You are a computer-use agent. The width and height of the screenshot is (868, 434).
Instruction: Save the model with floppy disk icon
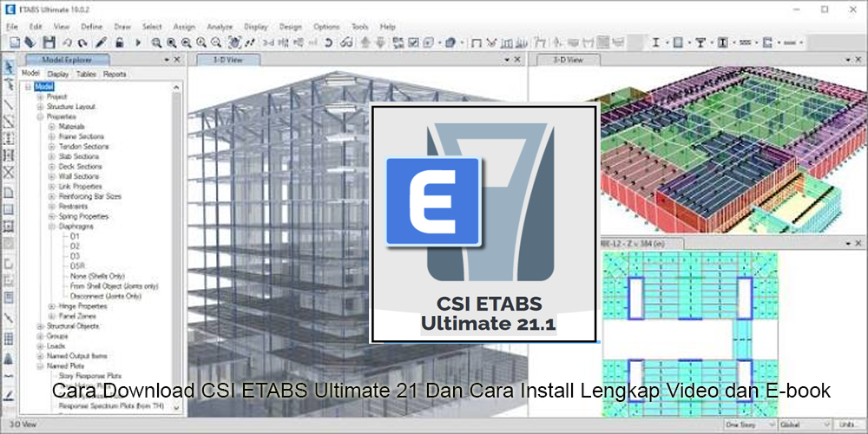(49, 43)
